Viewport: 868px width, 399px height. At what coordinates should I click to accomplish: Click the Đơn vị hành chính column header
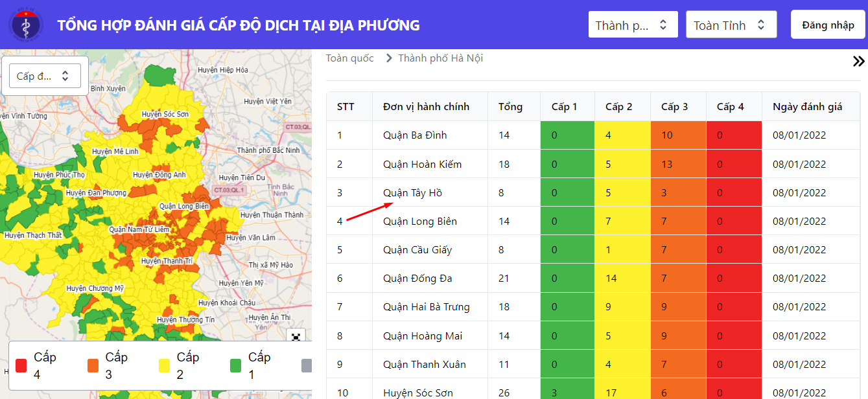click(426, 107)
